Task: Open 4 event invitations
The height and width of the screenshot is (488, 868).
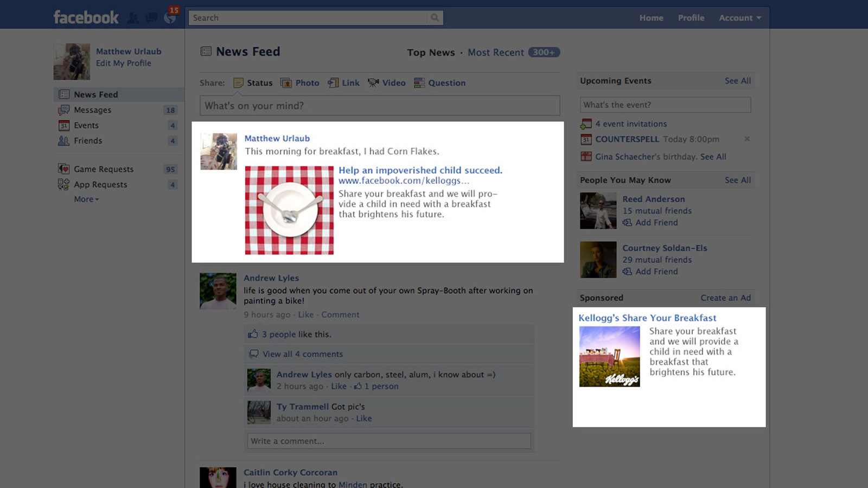Action: [x=631, y=124]
